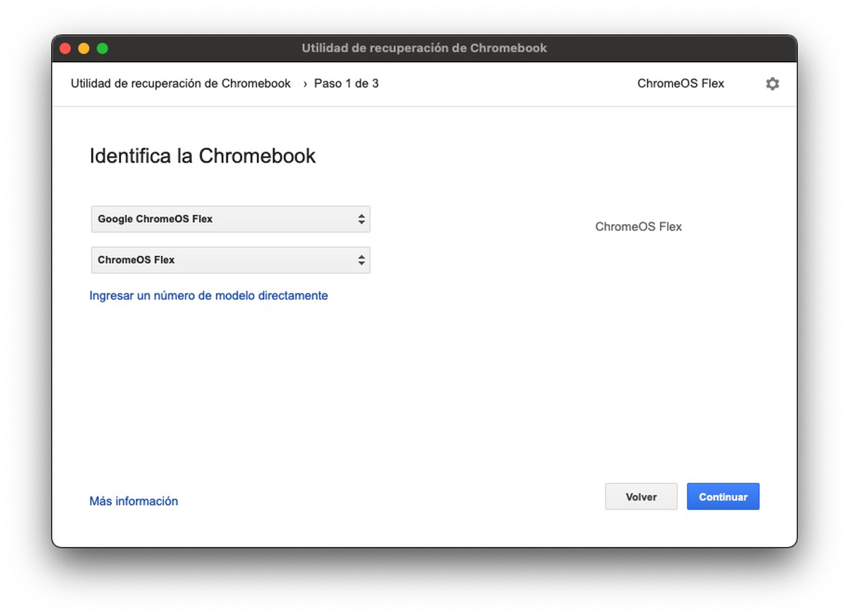The width and height of the screenshot is (849, 616).
Task: Open the Más información link
Action: click(134, 501)
